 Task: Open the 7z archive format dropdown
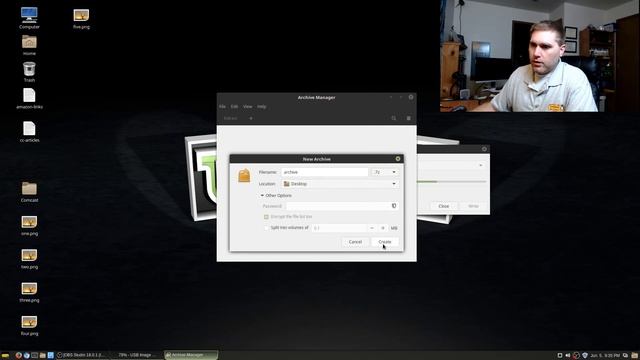[x=385, y=172]
